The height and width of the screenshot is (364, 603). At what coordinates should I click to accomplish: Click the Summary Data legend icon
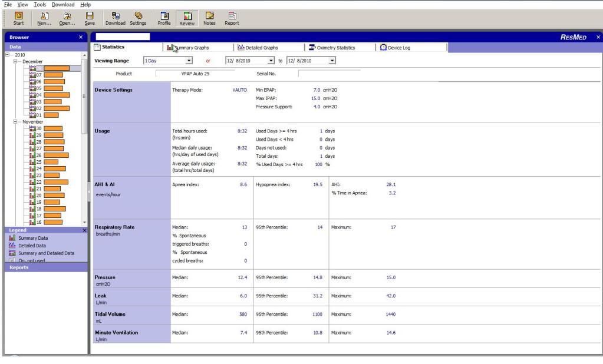coord(12,238)
